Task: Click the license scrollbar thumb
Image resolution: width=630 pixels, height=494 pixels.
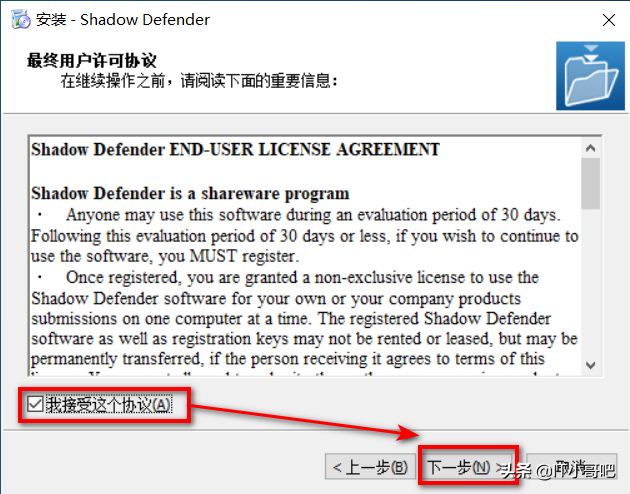Action: click(x=590, y=183)
